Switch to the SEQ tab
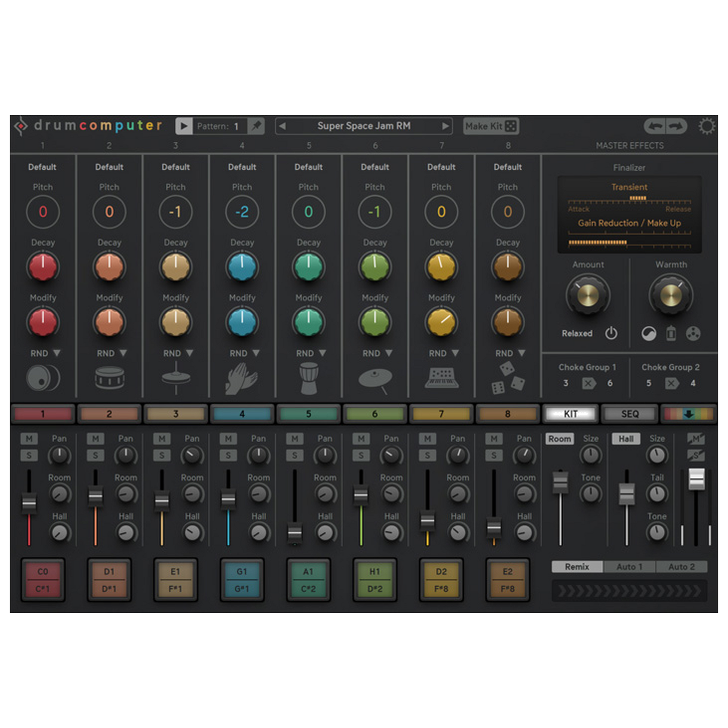The height and width of the screenshot is (728, 728). coord(630,414)
